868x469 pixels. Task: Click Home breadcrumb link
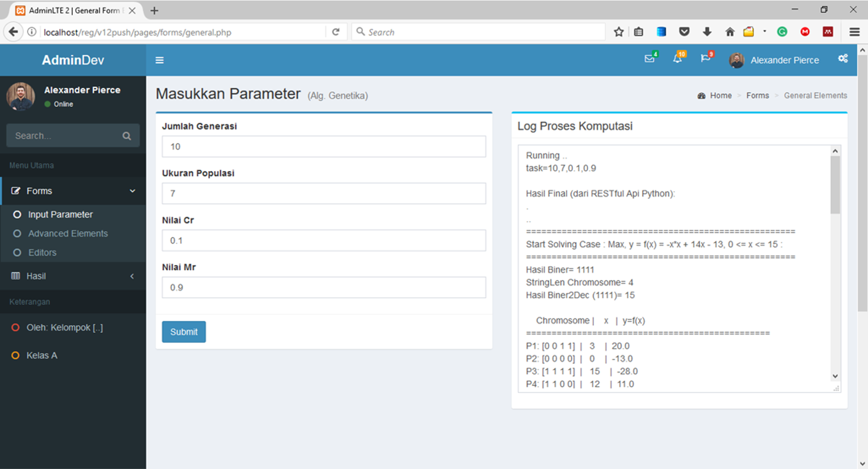[720, 96]
